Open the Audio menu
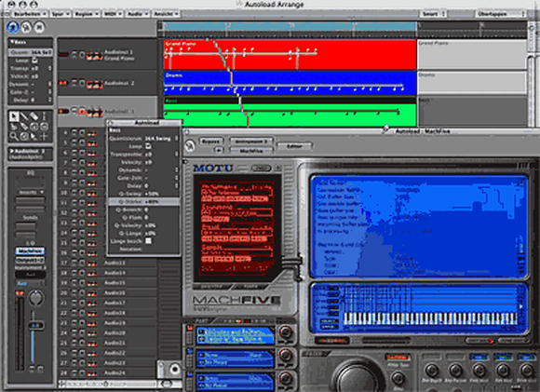The height and width of the screenshot is (392, 540). 137,14
